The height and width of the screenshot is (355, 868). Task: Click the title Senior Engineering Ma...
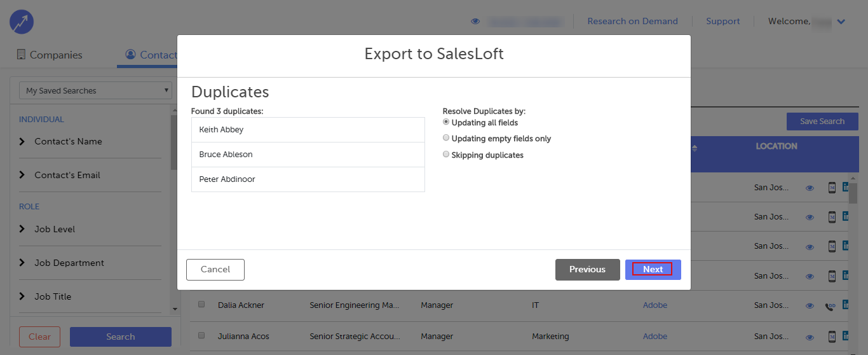355,305
